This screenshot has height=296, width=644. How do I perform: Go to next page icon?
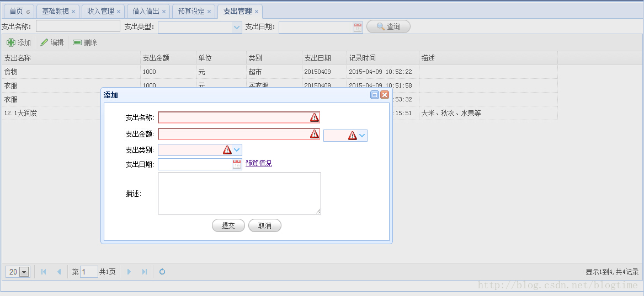(129, 272)
